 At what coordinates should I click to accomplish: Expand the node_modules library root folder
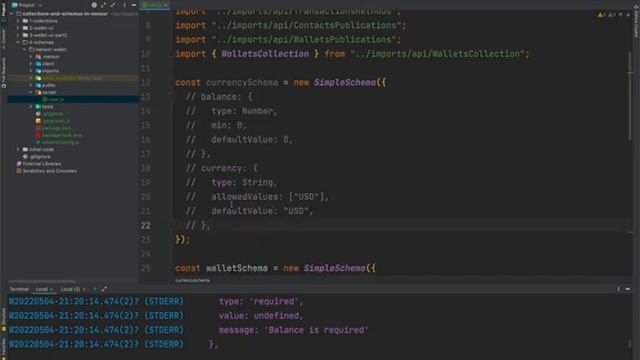31,78
